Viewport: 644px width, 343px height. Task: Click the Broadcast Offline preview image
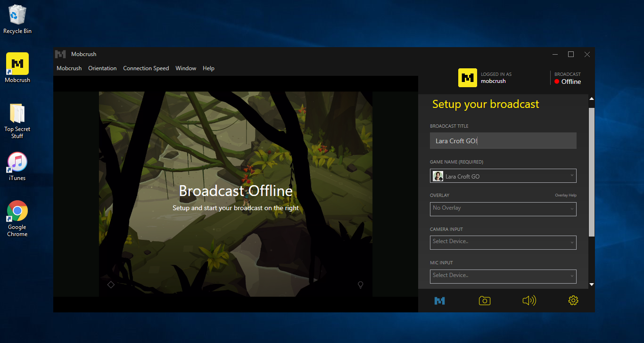[x=236, y=194]
